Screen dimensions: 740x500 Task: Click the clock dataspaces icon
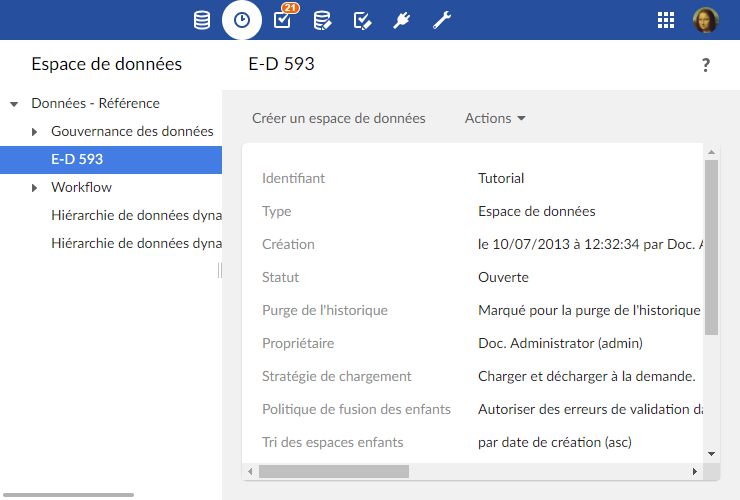click(242, 20)
